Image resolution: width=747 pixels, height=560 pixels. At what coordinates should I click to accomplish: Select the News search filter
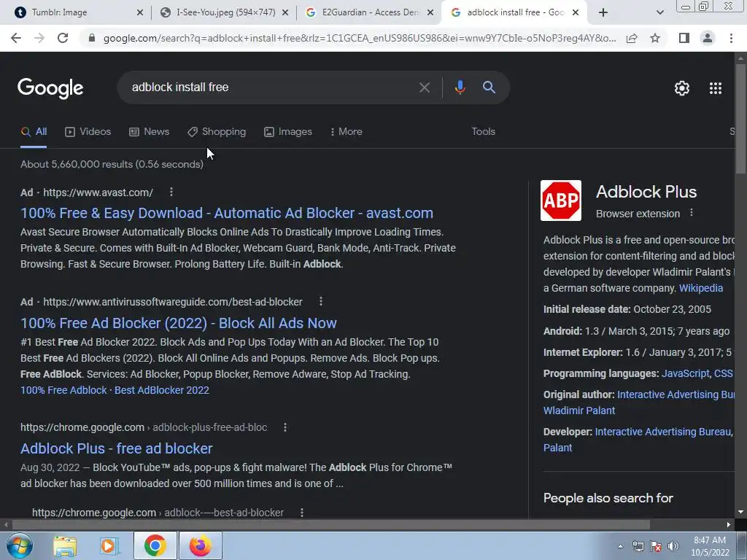click(149, 132)
